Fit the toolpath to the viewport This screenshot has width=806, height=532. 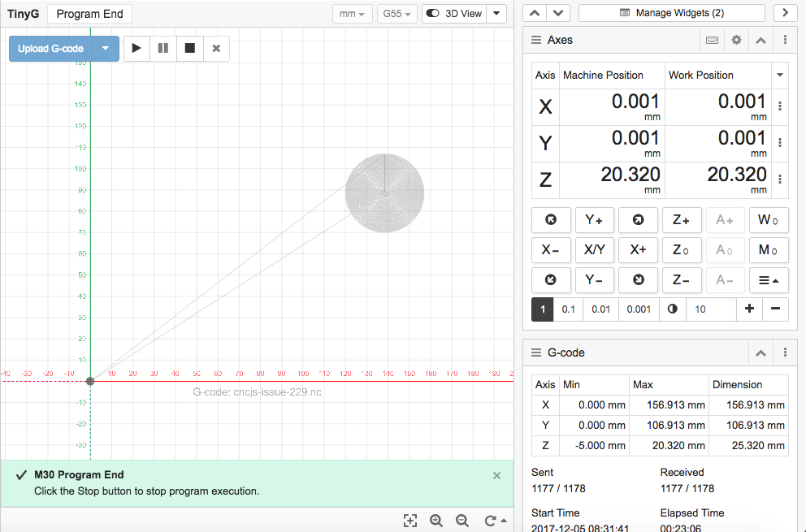click(410, 521)
